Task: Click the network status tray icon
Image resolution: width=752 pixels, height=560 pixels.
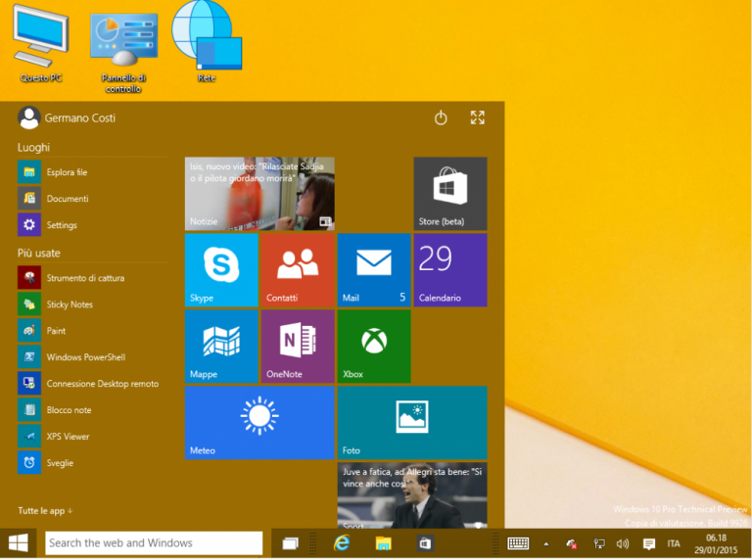Action: (599, 543)
